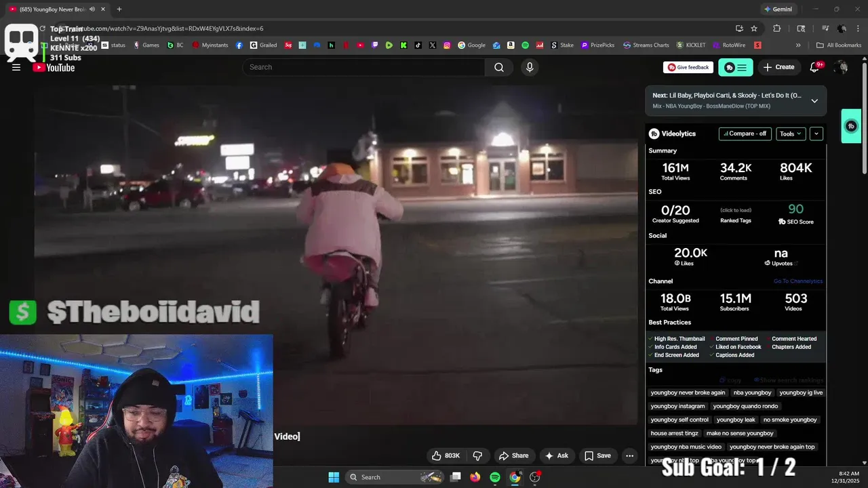Viewport: 868px width, 488px height.
Task: Open the Spotify taskbar app
Action: point(495,477)
